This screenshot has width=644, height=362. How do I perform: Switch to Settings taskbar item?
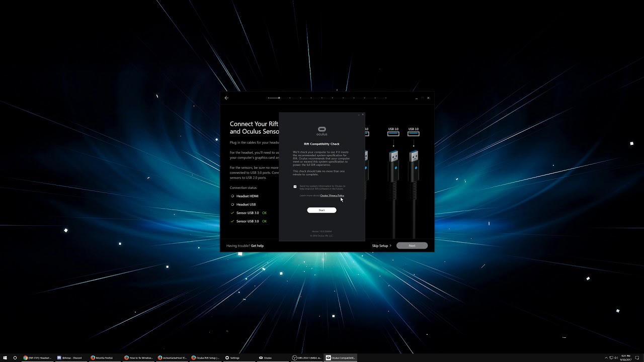tap(239, 358)
